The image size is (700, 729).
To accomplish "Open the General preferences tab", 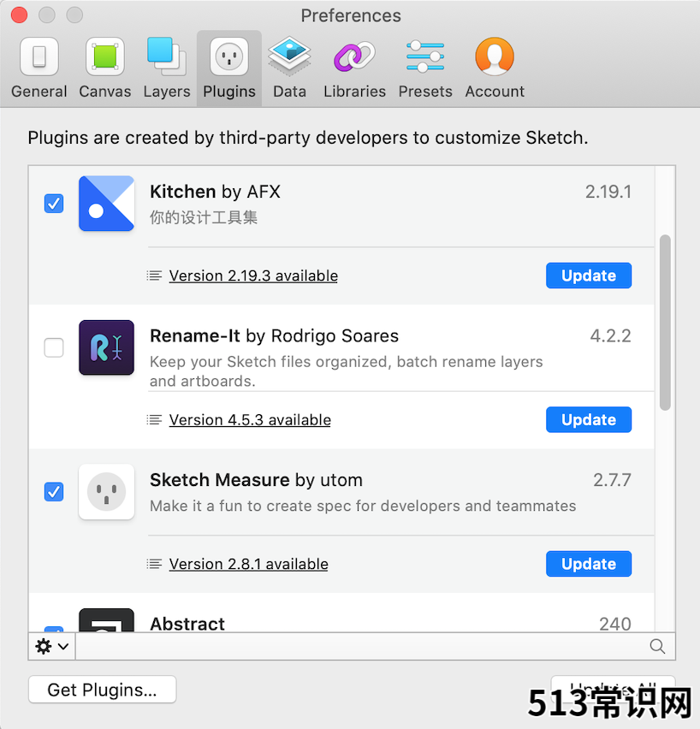I will [39, 68].
